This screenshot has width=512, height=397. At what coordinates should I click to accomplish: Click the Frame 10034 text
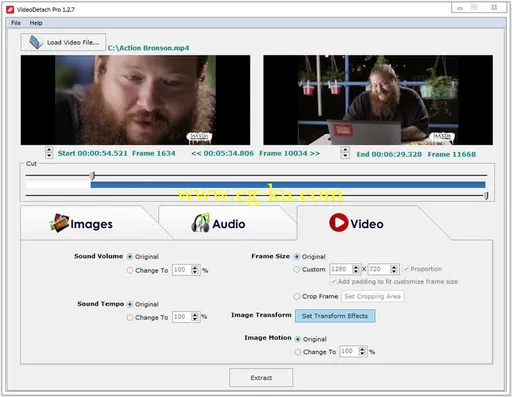coord(283,153)
